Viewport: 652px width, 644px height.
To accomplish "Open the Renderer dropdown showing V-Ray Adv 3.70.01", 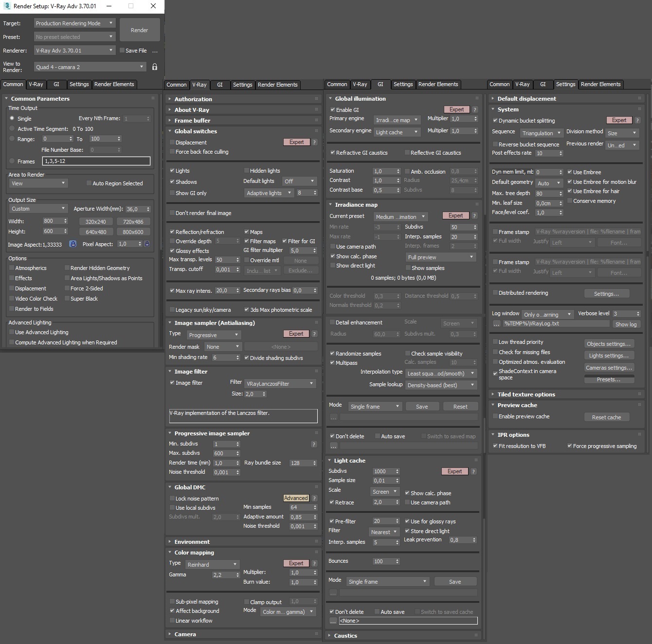I will pos(74,51).
